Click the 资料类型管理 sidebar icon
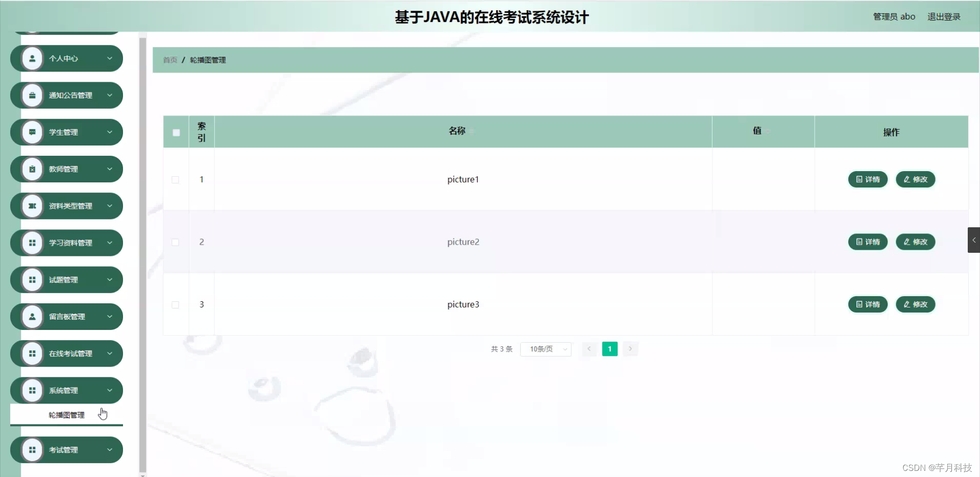Screen dimensions: 980x477 33,206
